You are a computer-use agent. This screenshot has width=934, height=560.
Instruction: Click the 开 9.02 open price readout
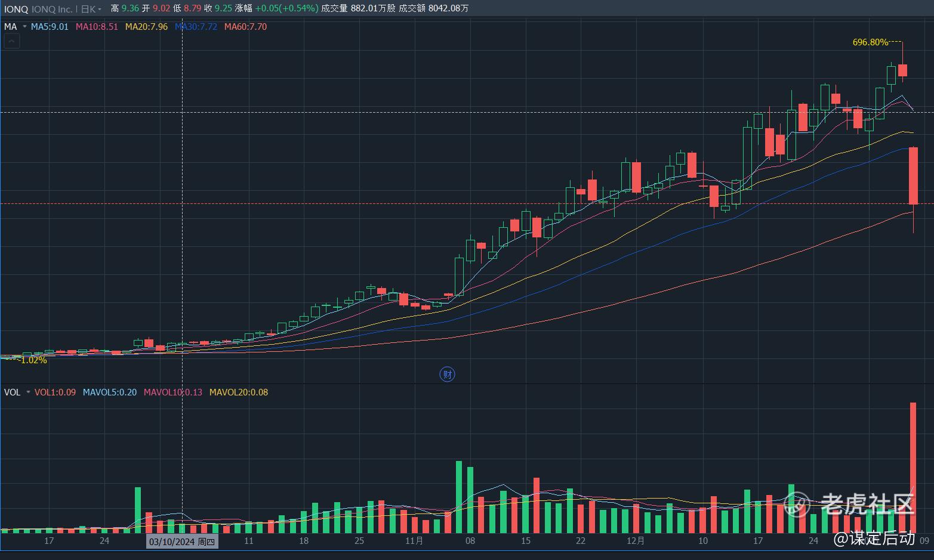[156, 9]
